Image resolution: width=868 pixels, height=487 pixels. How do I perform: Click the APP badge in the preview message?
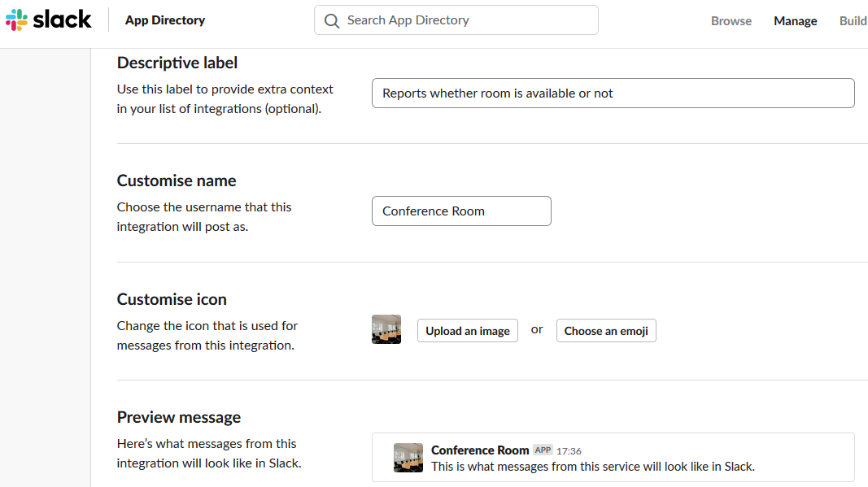coord(543,450)
